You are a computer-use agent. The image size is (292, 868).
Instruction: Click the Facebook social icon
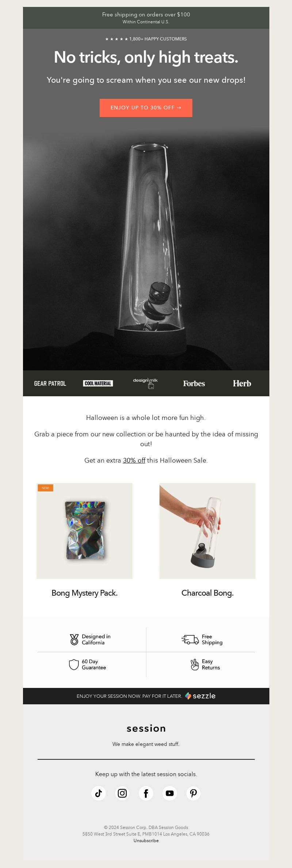pyautogui.click(x=146, y=793)
